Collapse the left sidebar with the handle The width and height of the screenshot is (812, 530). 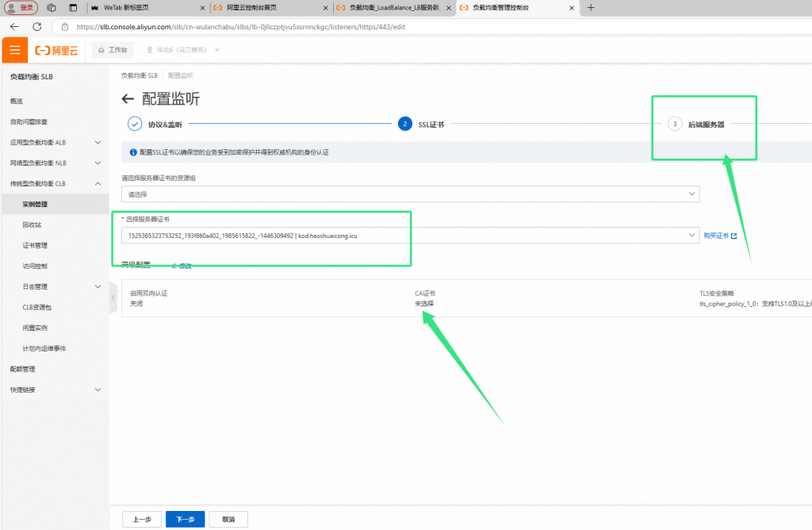(x=113, y=298)
